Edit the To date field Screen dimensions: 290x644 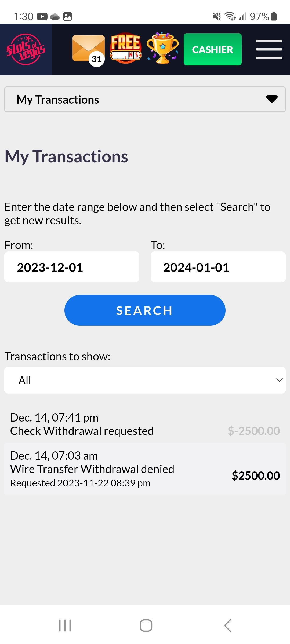(x=218, y=267)
